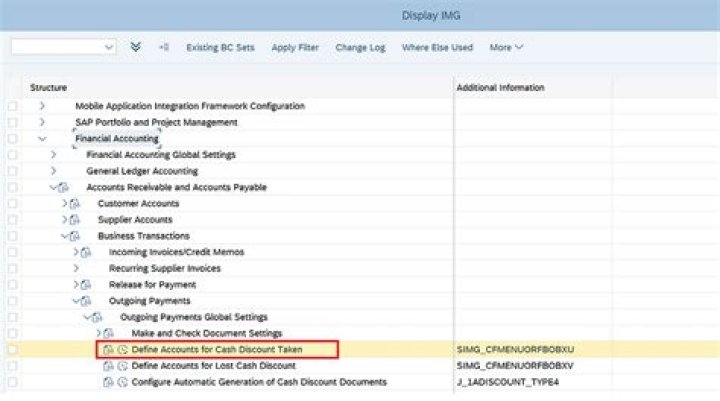Image resolution: width=720 pixels, height=401 pixels.
Task: Expand SAP Portfolio and Project Management node
Action: pos(42,122)
